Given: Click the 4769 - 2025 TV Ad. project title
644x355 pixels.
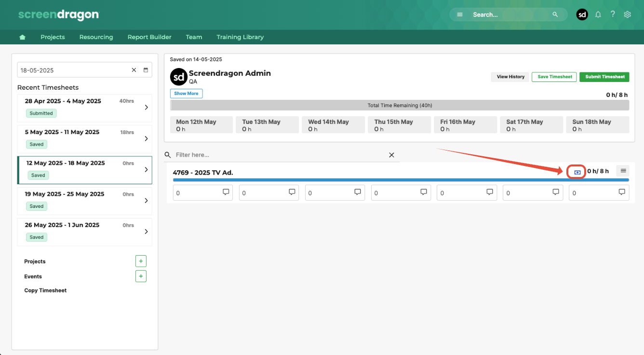Looking at the screenshot, I should pyautogui.click(x=203, y=172).
